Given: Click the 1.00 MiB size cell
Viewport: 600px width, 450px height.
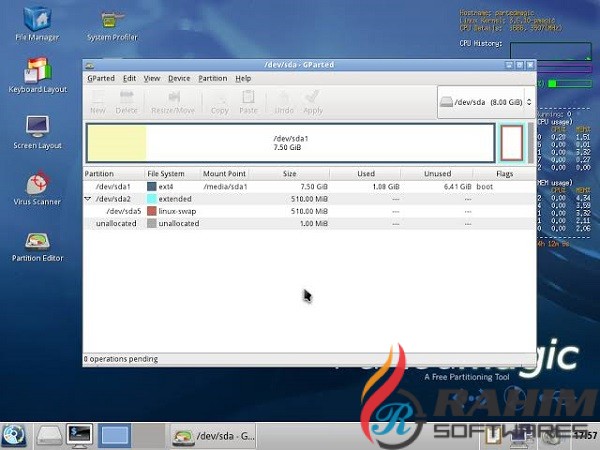Looking at the screenshot, I should pos(314,223).
